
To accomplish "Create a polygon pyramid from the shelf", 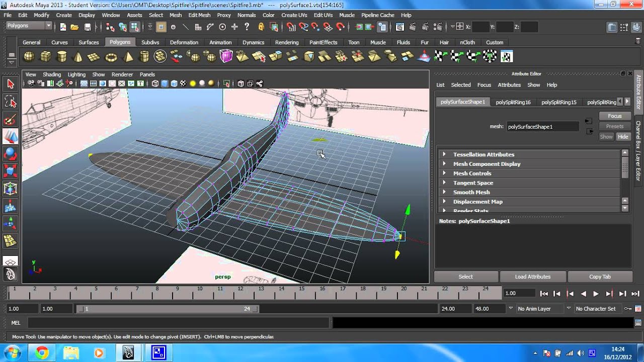I will 128,56.
